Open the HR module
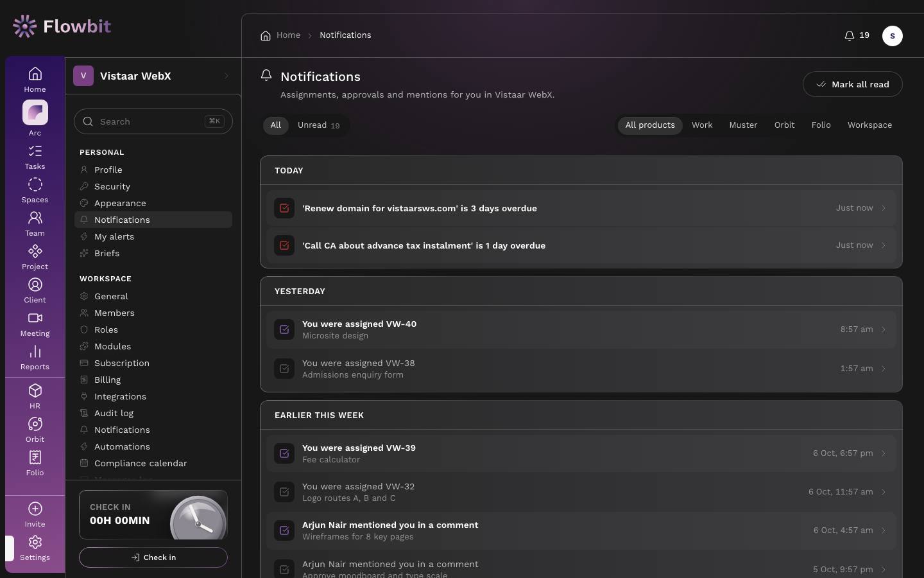This screenshot has width=924, height=578. (35, 397)
